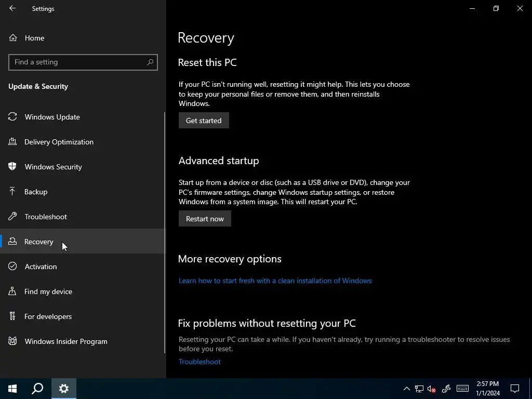The image size is (532, 399).
Task: Select Troubleshoot in the sidebar
Action: pos(82,216)
